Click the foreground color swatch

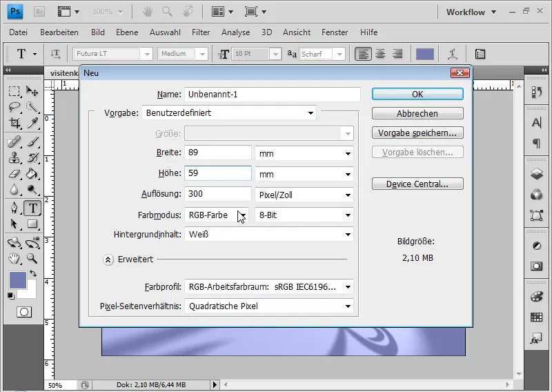[x=18, y=280]
